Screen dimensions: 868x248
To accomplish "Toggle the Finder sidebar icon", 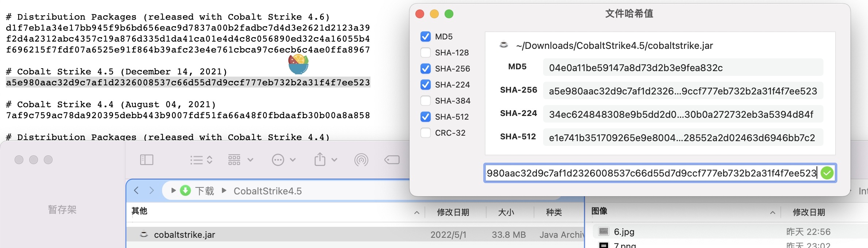I will coord(147,160).
